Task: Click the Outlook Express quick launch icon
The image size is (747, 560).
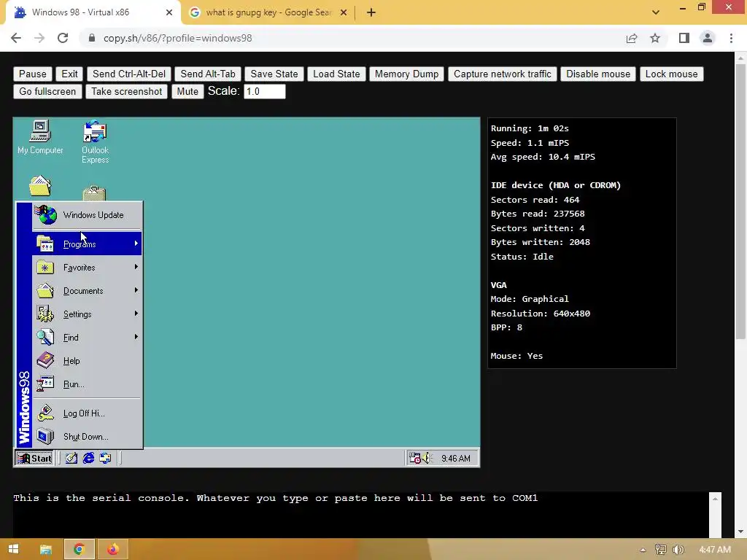Action: 105,458
